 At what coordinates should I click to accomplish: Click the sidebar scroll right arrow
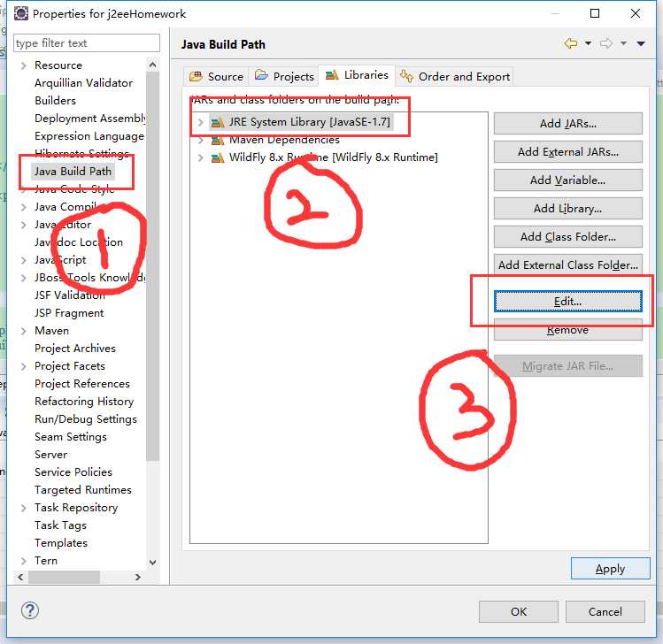pyautogui.click(x=137, y=577)
